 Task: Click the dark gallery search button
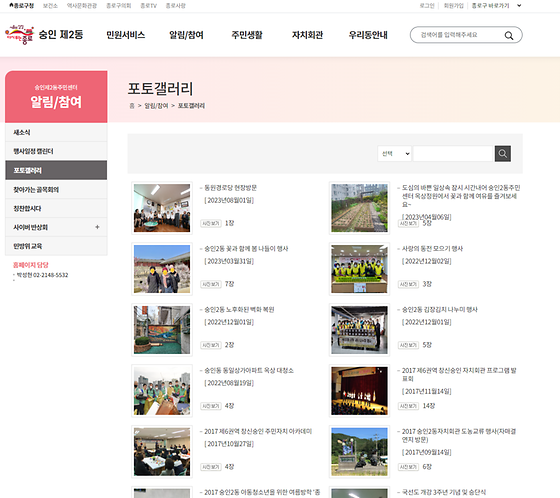(502, 154)
